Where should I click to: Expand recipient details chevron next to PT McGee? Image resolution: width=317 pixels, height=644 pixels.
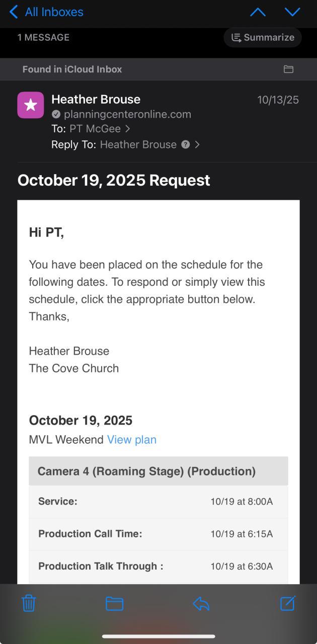pos(128,129)
